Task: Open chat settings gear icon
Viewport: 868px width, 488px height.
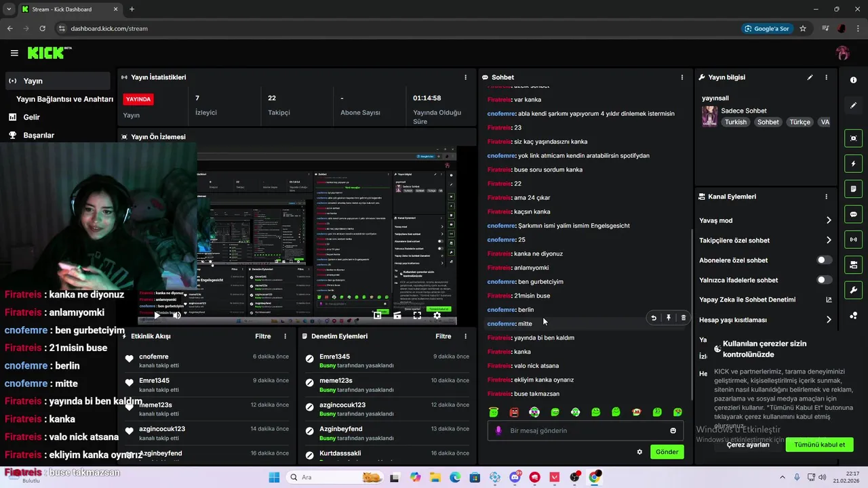Action: point(639,452)
